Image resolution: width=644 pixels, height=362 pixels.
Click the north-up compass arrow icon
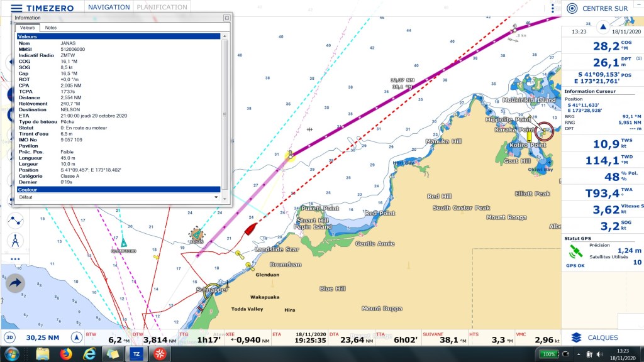pos(76,337)
